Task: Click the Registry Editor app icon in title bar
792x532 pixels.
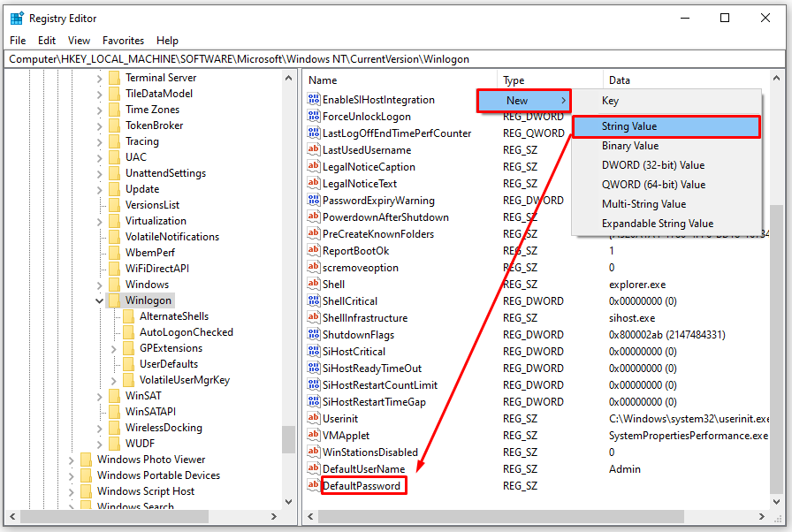Action: click(17, 19)
